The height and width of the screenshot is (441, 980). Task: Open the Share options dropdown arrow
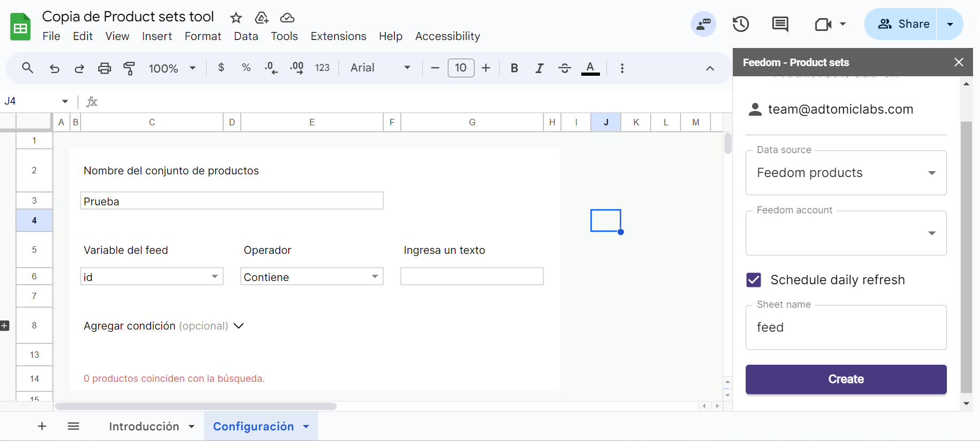[x=950, y=24]
